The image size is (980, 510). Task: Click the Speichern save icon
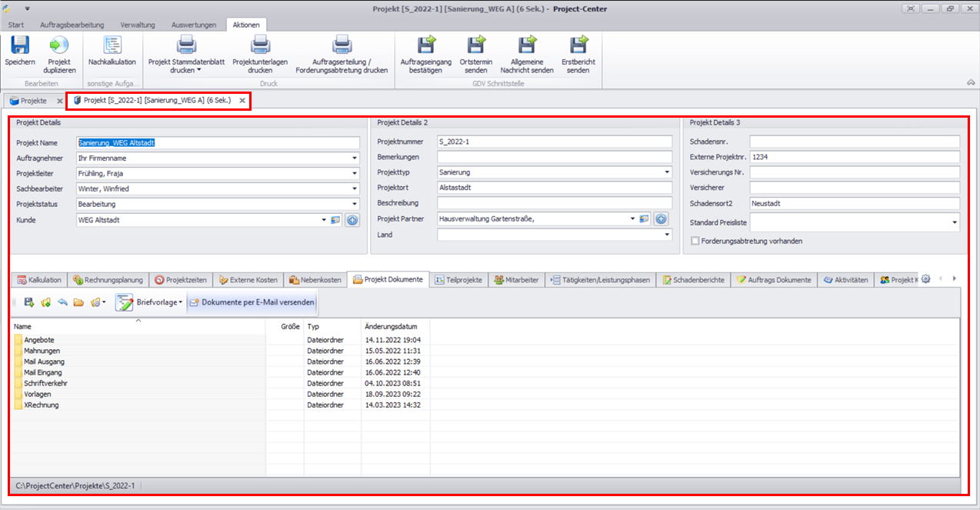tap(19, 46)
